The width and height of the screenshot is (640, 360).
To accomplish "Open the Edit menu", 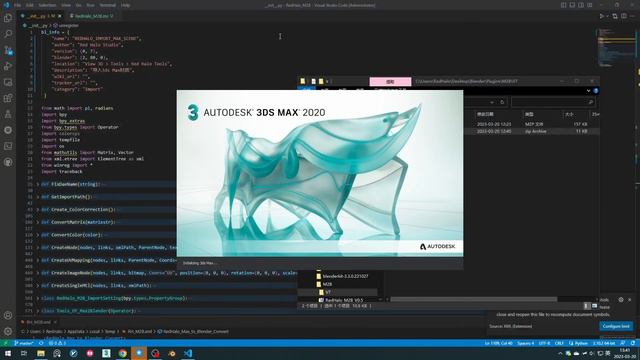I will (29, 5).
